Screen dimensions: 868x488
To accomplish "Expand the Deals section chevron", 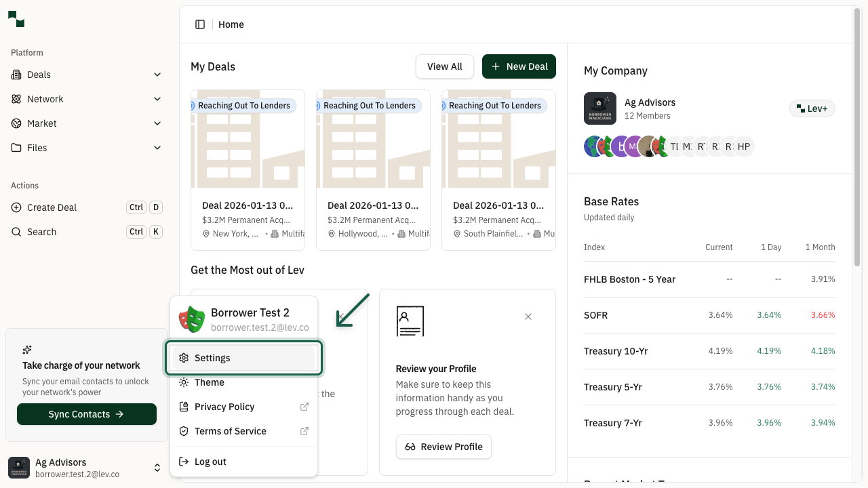I will pyautogui.click(x=157, y=75).
